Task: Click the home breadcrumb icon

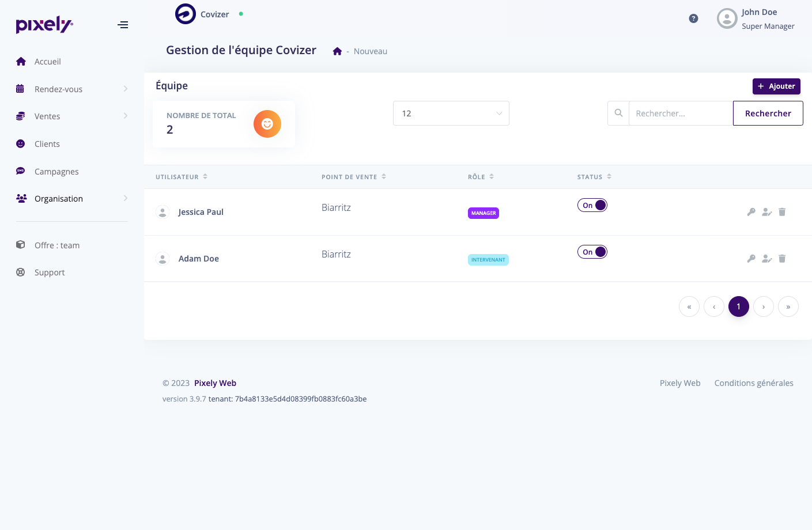Action: click(337, 51)
